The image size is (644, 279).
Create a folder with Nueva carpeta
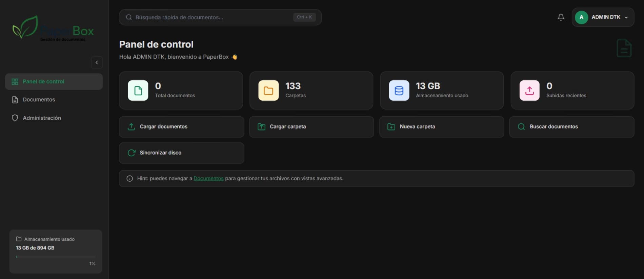pyautogui.click(x=442, y=127)
